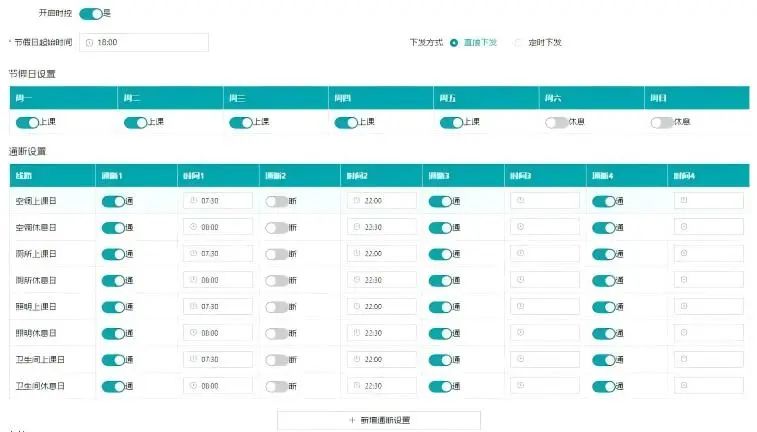Toggle 通断4 switch for 照明休息日

tap(604, 334)
